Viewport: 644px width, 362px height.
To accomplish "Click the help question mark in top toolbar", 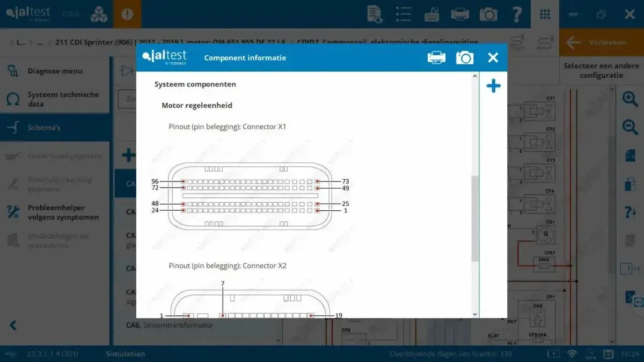I will click(x=516, y=14).
